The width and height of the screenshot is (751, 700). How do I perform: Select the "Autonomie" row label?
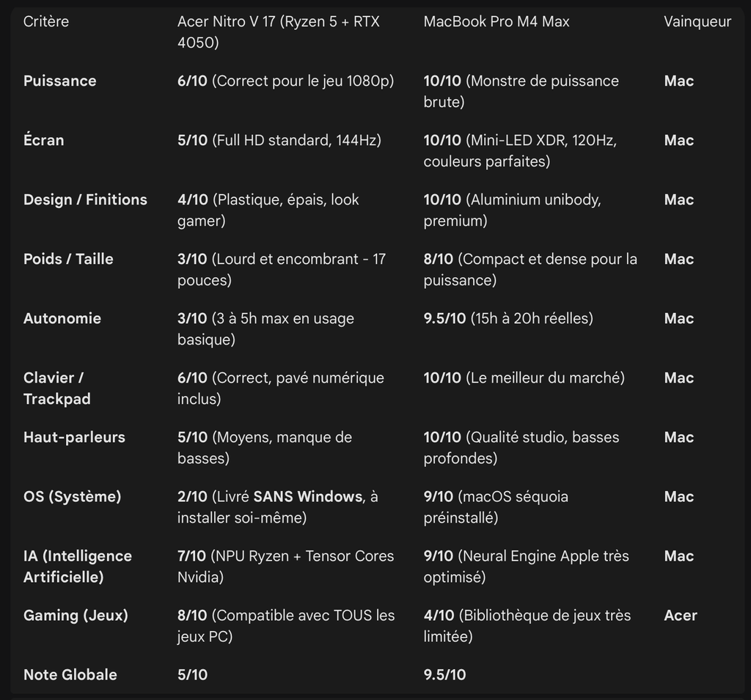pos(62,319)
